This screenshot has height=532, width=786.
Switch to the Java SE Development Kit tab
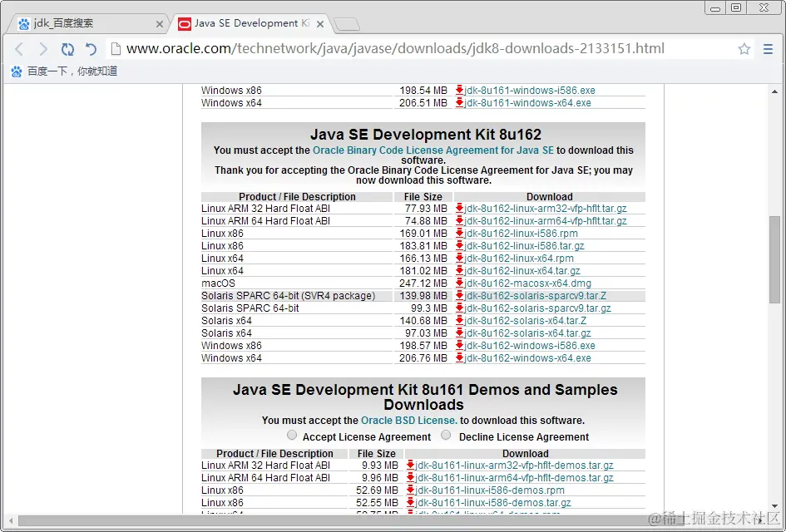click(x=250, y=23)
